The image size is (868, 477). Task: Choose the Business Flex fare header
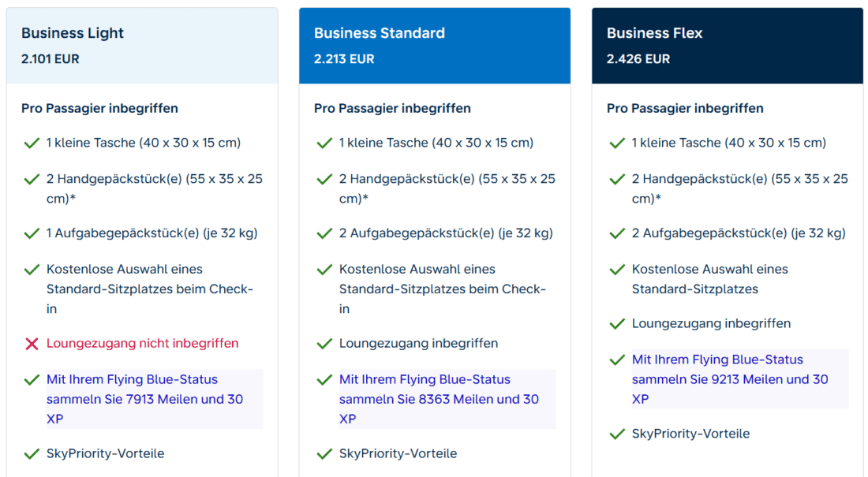point(728,46)
